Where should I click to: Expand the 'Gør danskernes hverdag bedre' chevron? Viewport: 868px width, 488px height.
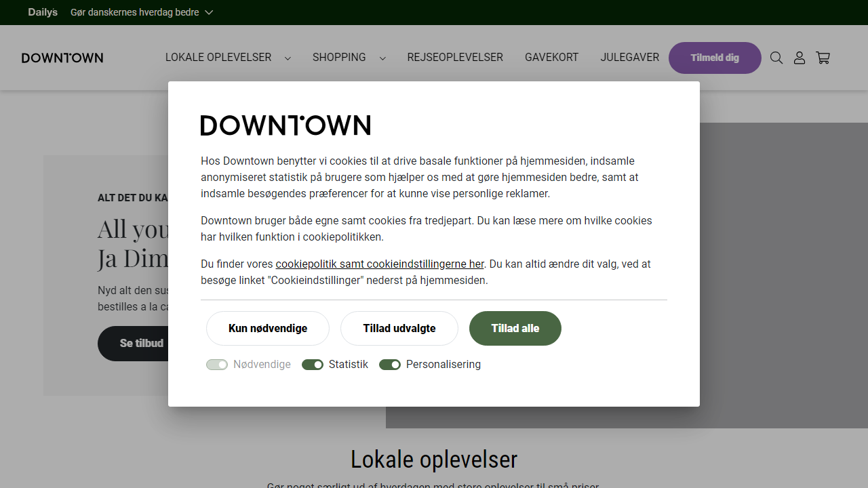click(209, 12)
